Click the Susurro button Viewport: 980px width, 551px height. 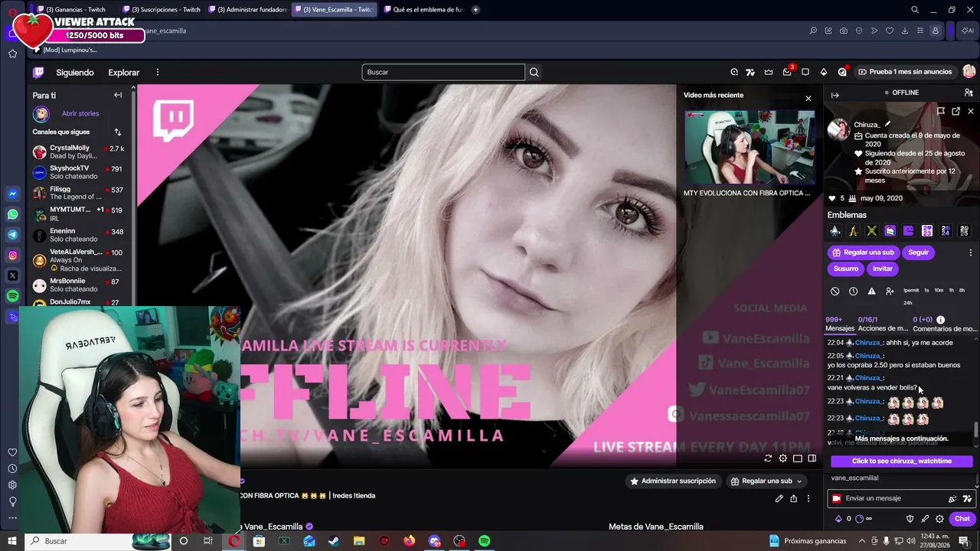846,269
